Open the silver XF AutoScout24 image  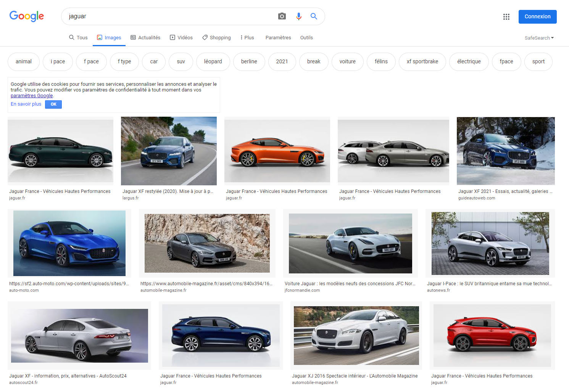coord(79,336)
